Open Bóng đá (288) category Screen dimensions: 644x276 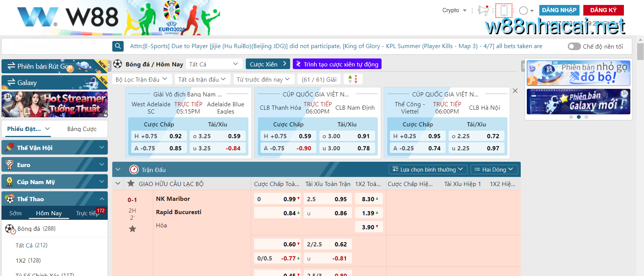click(x=55, y=229)
